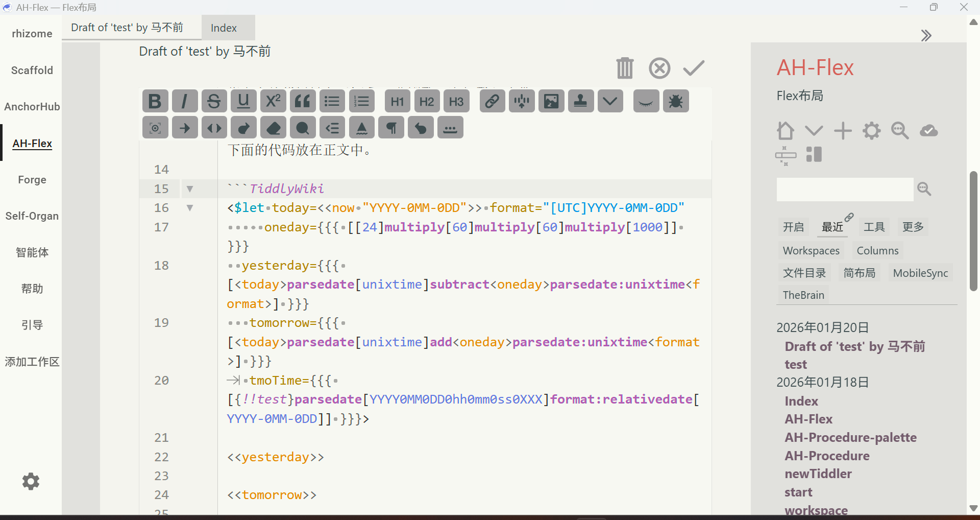Switch to the Index tab

(x=224, y=28)
